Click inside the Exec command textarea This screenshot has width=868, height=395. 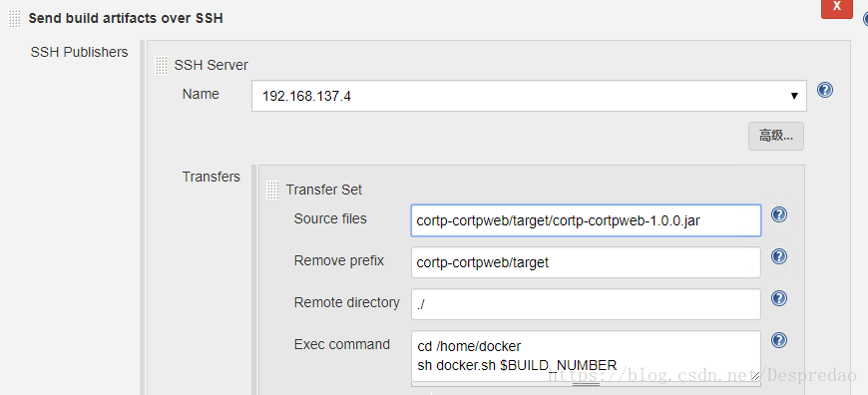pyautogui.click(x=586, y=356)
